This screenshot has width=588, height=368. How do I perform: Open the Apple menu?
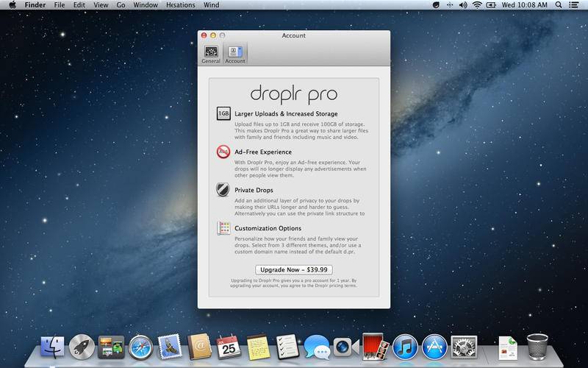point(12,5)
